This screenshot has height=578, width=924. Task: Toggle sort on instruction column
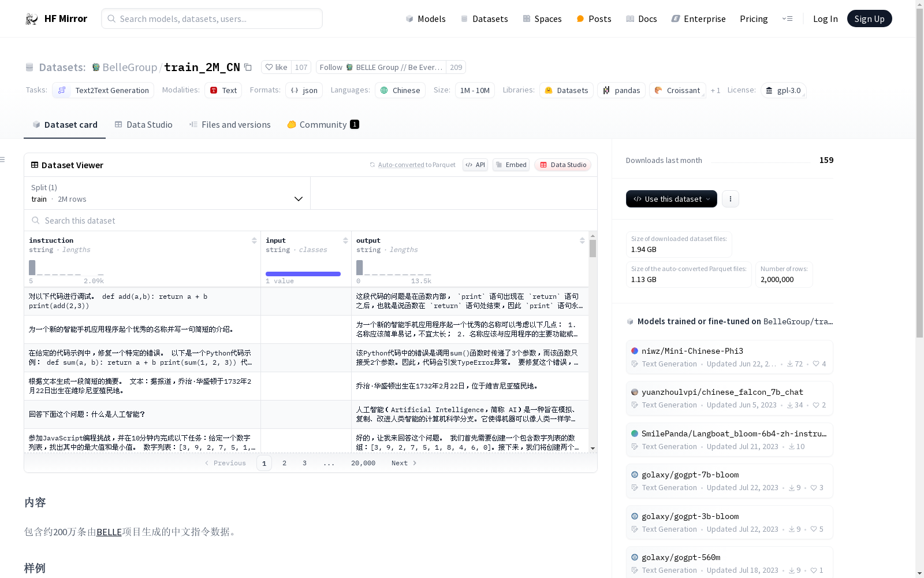(x=254, y=240)
